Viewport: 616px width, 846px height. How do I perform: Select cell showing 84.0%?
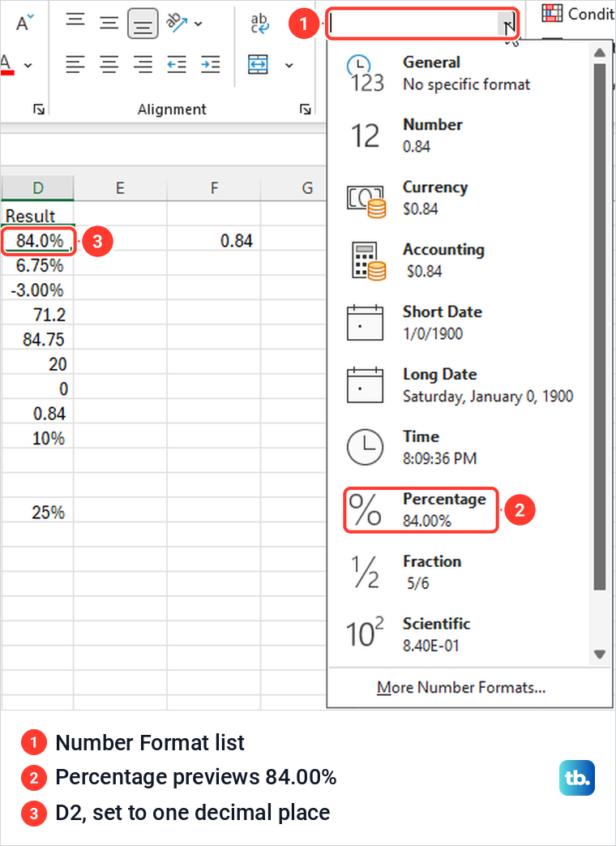(x=37, y=241)
